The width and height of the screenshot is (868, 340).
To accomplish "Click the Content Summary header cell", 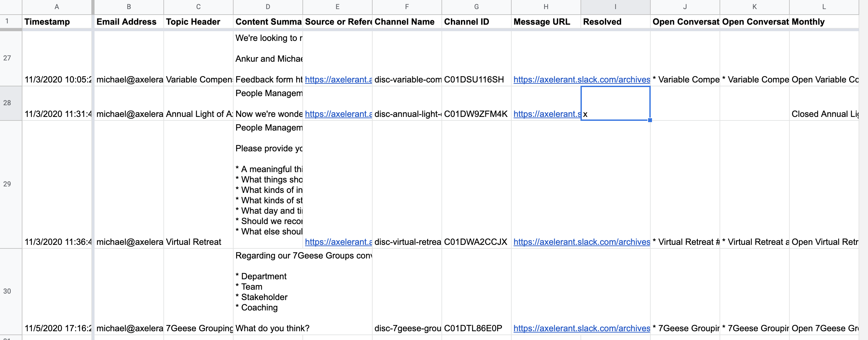I will click(268, 21).
